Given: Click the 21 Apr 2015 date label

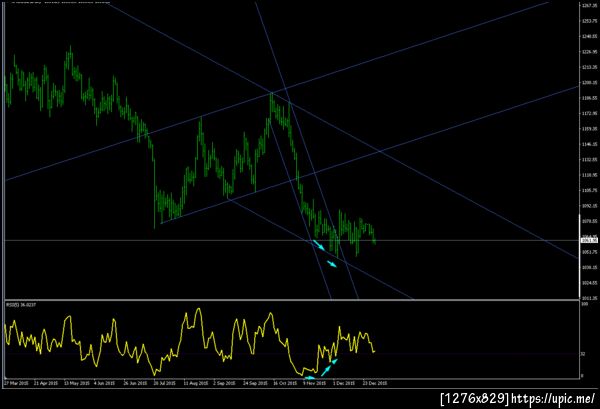Looking at the screenshot, I should (46, 383).
